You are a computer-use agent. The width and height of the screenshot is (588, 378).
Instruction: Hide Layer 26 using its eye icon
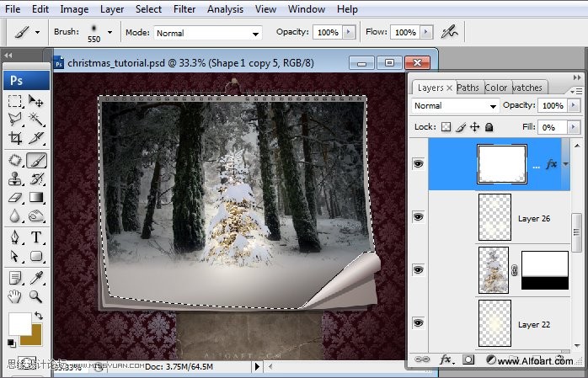pos(418,218)
